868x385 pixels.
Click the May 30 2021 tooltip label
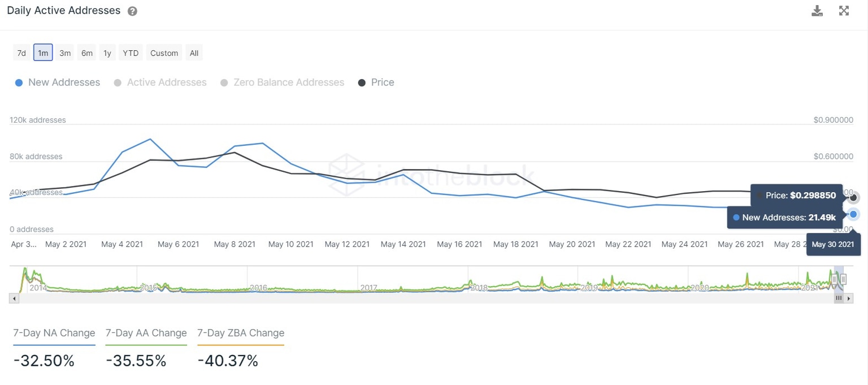833,244
